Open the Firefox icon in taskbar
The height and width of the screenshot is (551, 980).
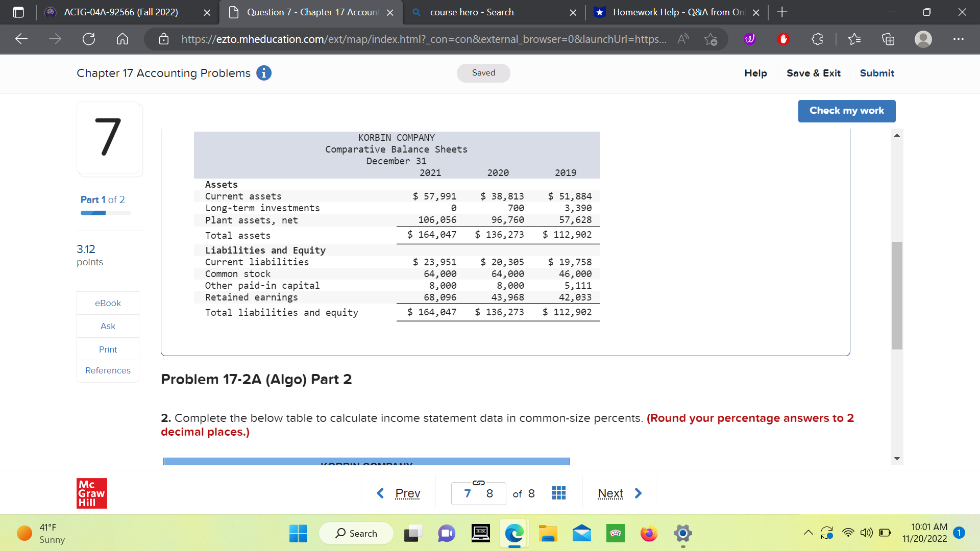pos(648,534)
